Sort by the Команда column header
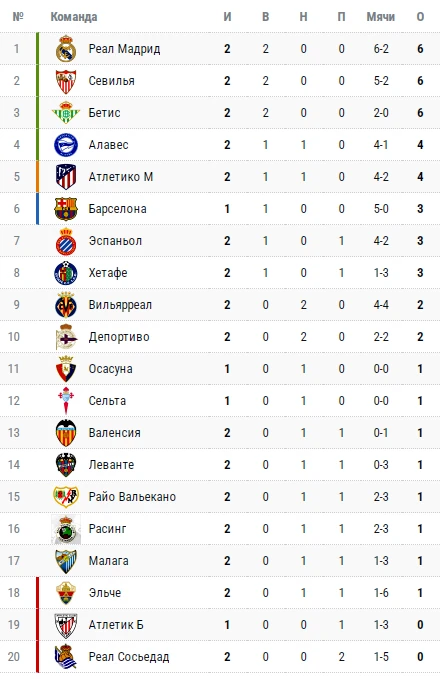440x679 pixels. click(x=74, y=17)
